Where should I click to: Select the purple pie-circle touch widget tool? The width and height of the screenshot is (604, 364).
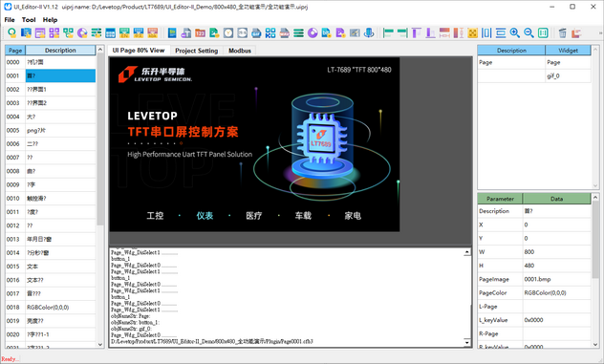click(82, 33)
